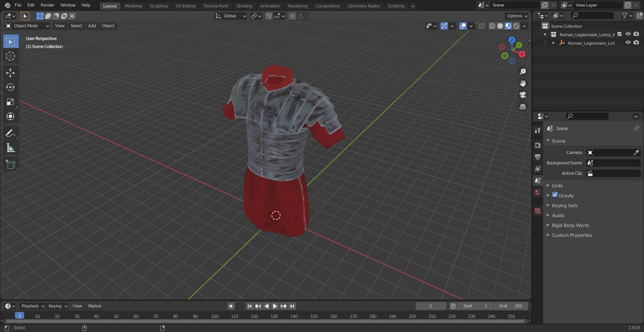Activate the Scale tool

(x=10, y=102)
